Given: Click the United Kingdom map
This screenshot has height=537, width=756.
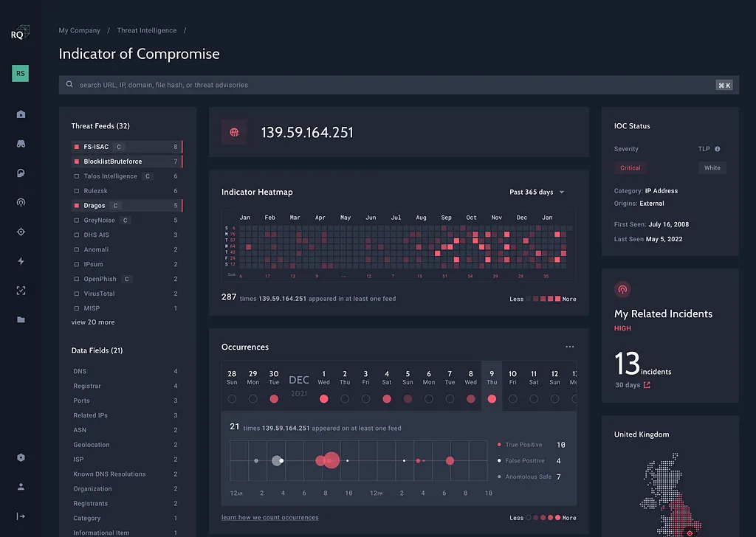Looking at the screenshot, I should coord(671,495).
